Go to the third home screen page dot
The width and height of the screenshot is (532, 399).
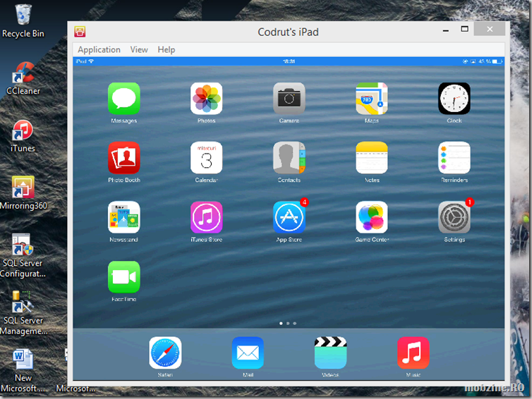[x=294, y=324]
